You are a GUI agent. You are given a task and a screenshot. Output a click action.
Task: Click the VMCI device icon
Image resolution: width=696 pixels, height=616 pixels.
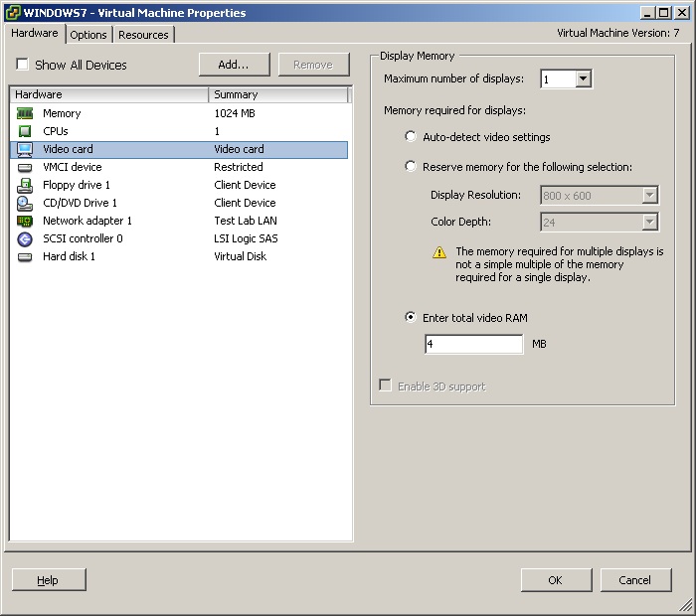pos(25,168)
